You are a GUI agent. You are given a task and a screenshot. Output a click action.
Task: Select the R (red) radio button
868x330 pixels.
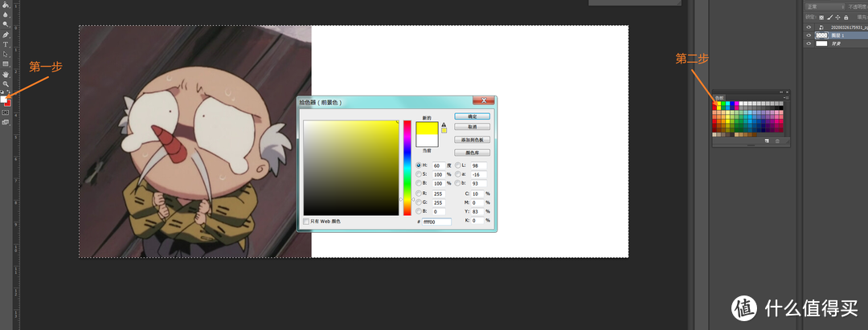click(418, 194)
